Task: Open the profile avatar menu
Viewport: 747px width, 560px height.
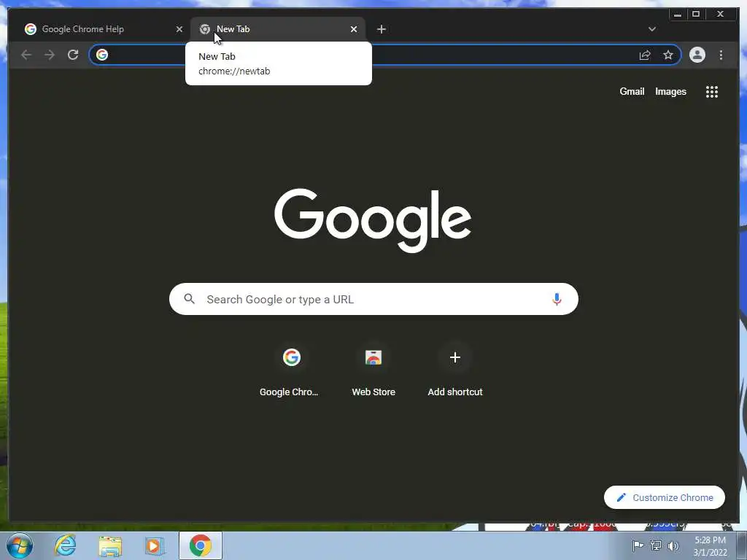Action: tap(697, 55)
